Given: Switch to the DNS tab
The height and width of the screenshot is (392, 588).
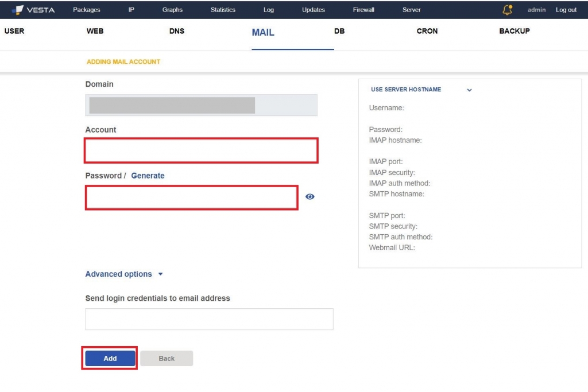Looking at the screenshot, I should (177, 31).
